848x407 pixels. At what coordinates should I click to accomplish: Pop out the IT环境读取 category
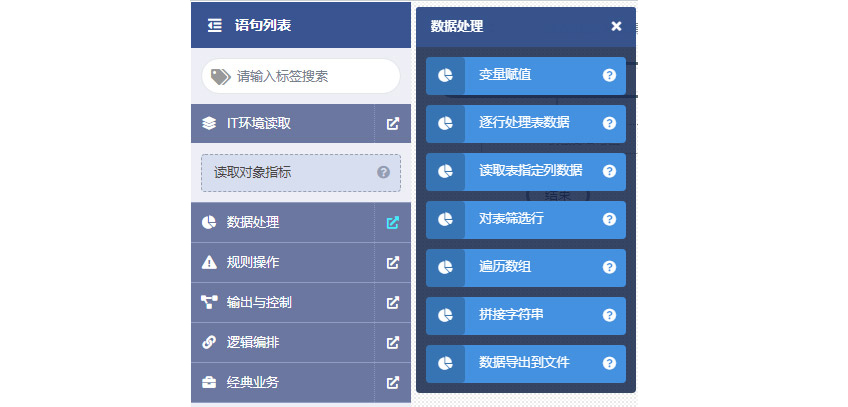point(393,124)
